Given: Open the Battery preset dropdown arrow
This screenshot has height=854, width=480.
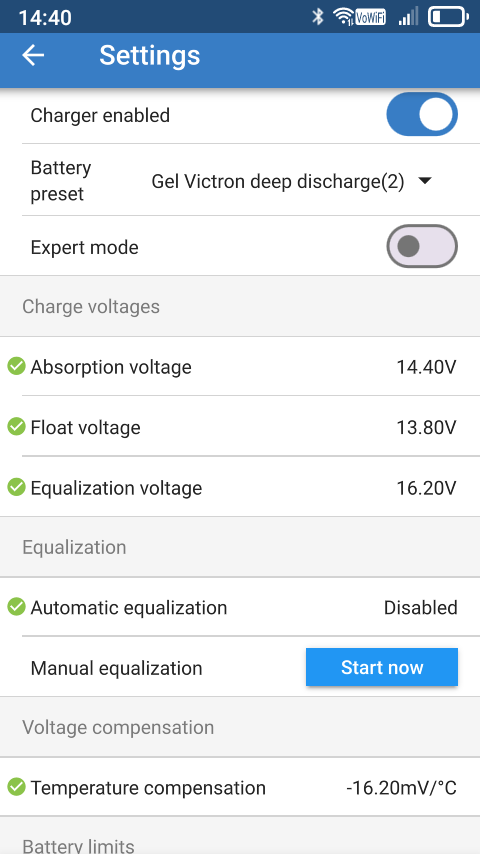Looking at the screenshot, I should (x=424, y=181).
